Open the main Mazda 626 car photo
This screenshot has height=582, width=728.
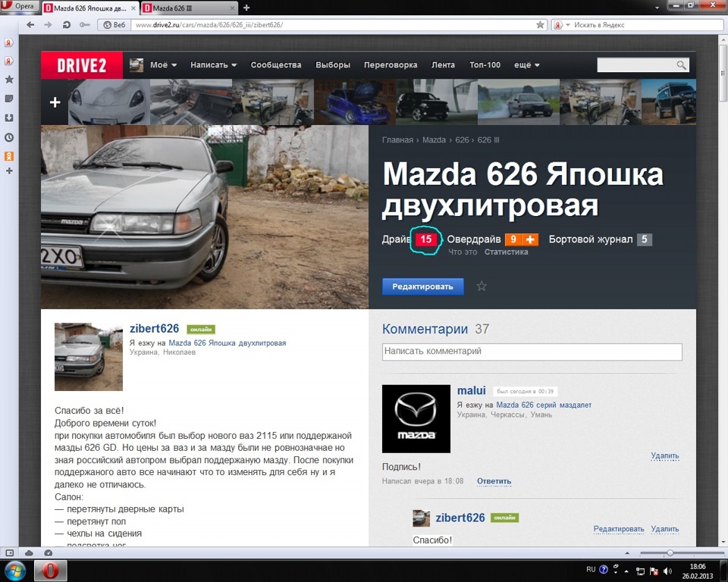pos(205,217)
